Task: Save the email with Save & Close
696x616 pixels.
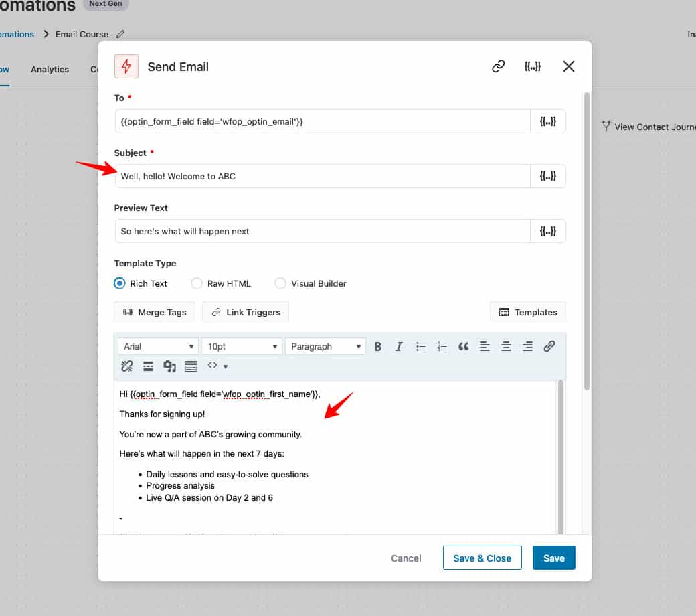Action: click(x=482, y=557)
